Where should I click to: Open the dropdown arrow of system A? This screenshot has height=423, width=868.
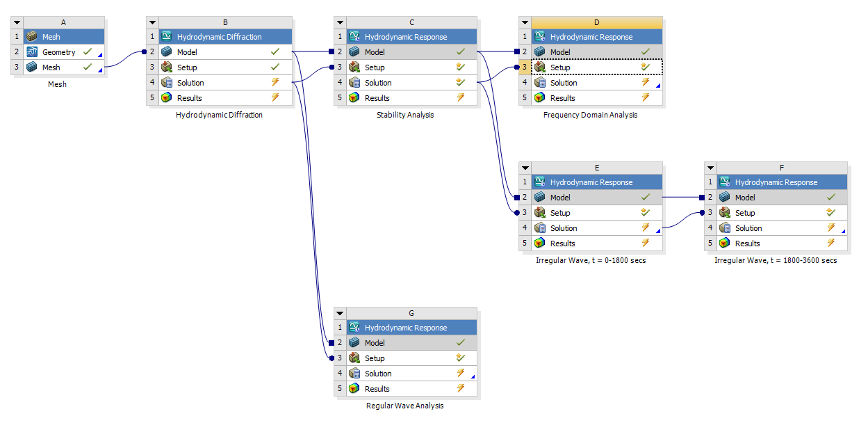tap(17, 22)
